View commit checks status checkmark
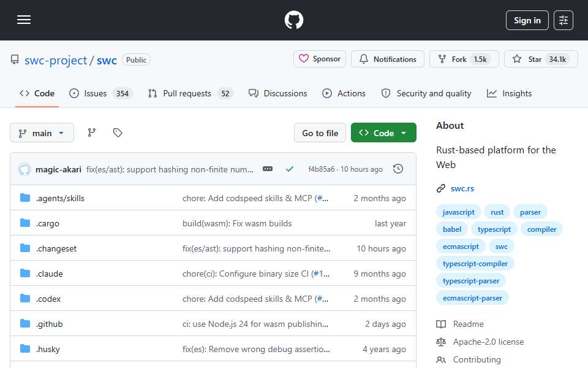The image size is (588, 368). point(290,169)
